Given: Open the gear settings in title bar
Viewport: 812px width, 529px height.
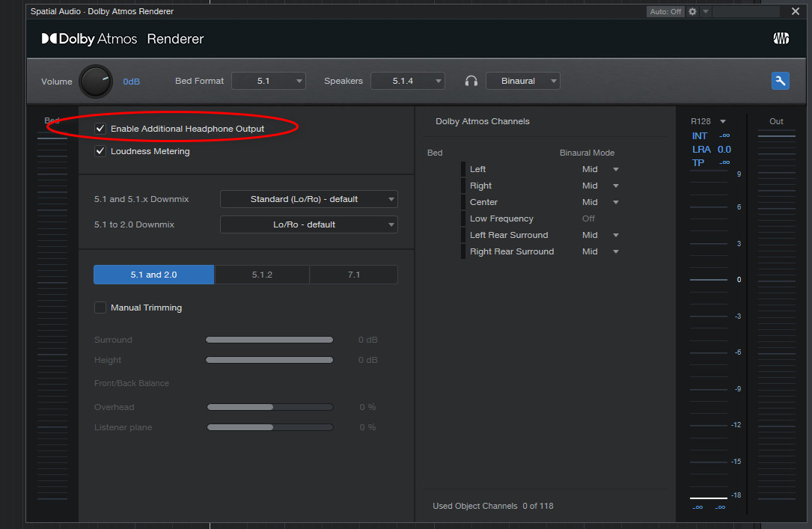Looking at the screenshot, I should tap(692, 11).
